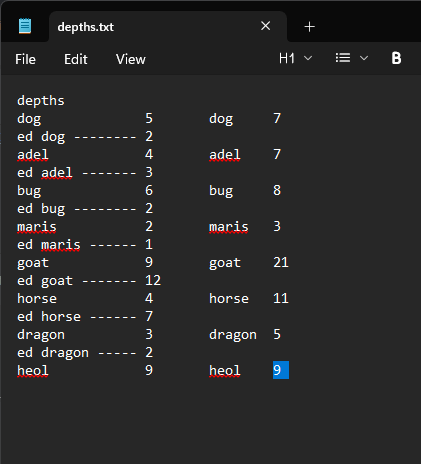421x464 pixels.
Task: Click the text ed dragon
Action: tap(53, 353)
